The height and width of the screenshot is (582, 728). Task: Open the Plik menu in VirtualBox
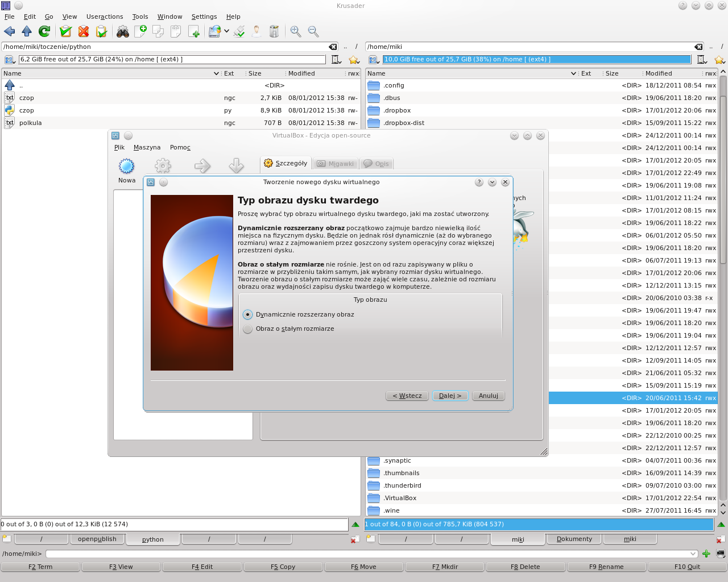coord(119,147)
